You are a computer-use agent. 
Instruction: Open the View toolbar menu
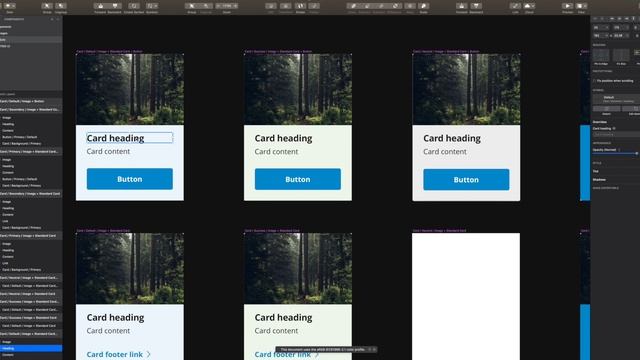pos(581,6)
